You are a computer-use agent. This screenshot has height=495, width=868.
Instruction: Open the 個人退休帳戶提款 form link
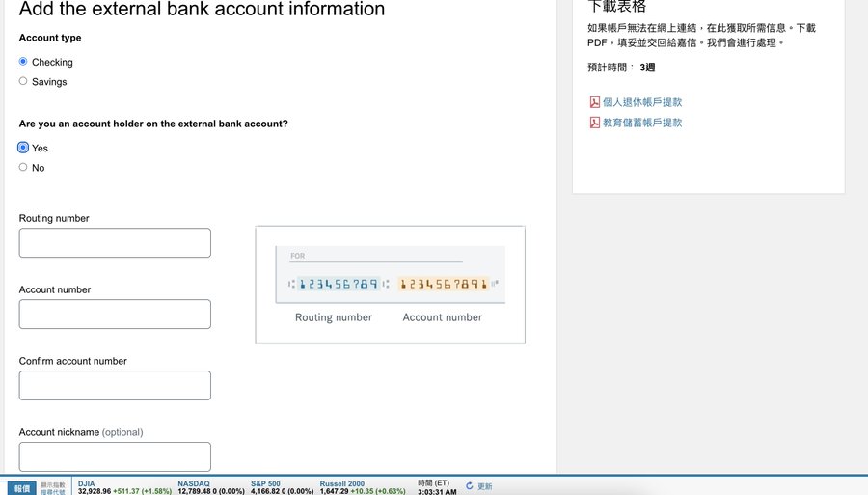pos(642,102)
